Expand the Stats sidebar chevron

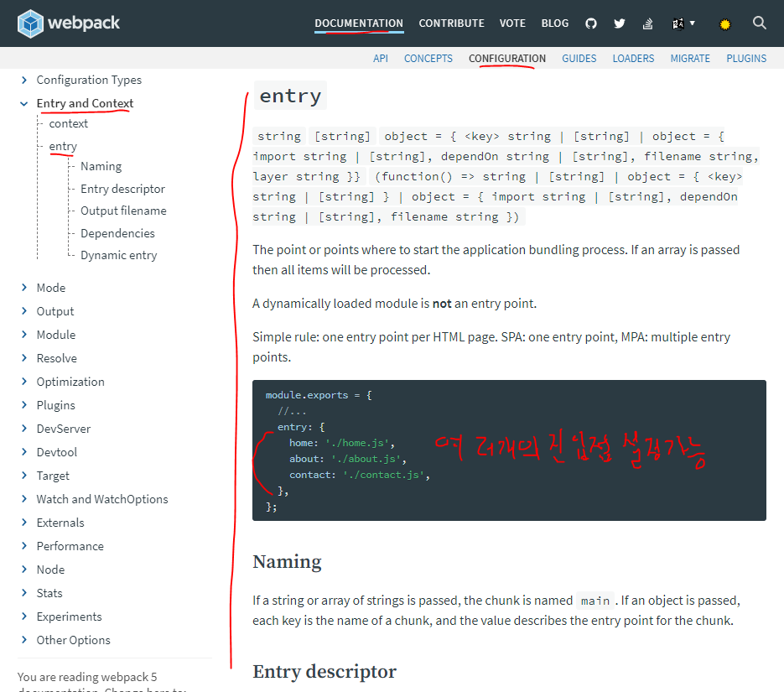pos(24,592)
